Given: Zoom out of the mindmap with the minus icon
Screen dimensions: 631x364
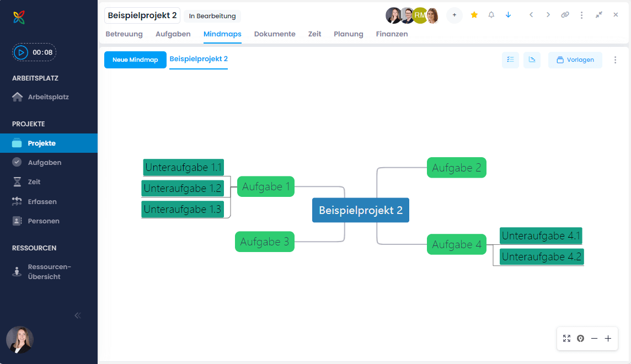Looking at the screenshot, I should coord(594,338).
